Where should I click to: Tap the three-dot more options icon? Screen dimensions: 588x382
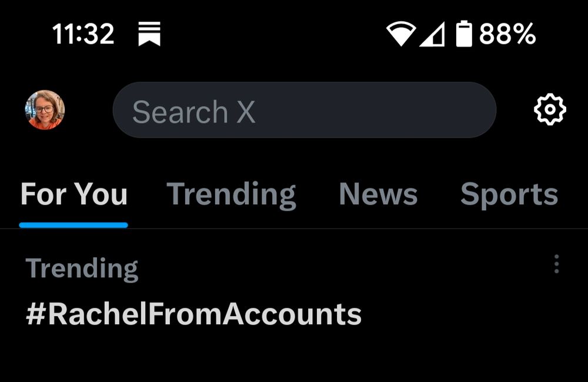pyautogui.click(x=556, y=264)
